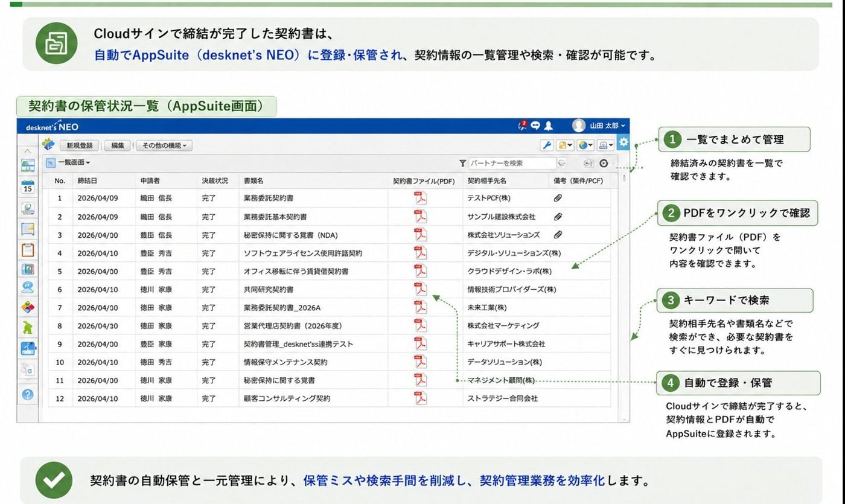Viewport: 845px width, 504px height.
Task: Sort by the 締結日 column header
Action: [87, 180]
